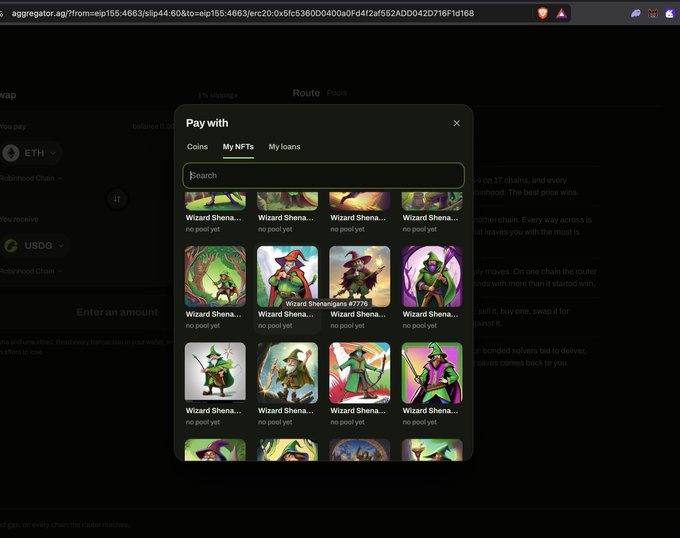This screenshot has height=538, width=680.
Task: Open the purple ghost wallet extension icon
Action: 635,13
